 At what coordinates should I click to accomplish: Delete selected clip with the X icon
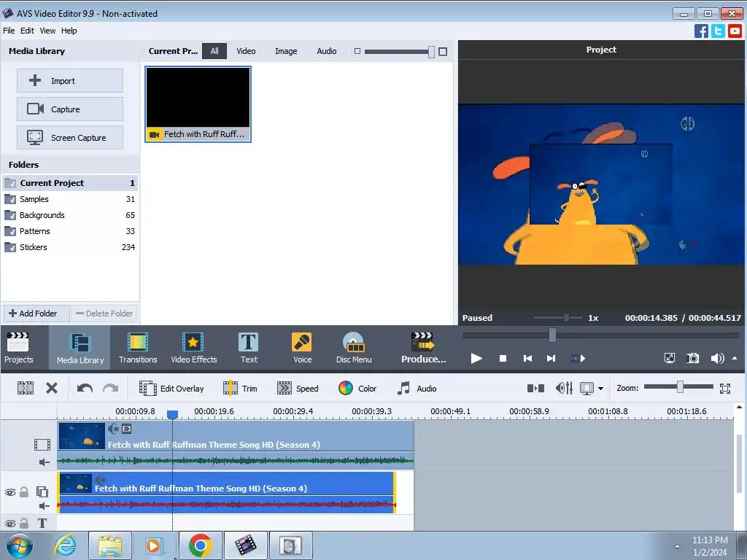tap(52, 388)
